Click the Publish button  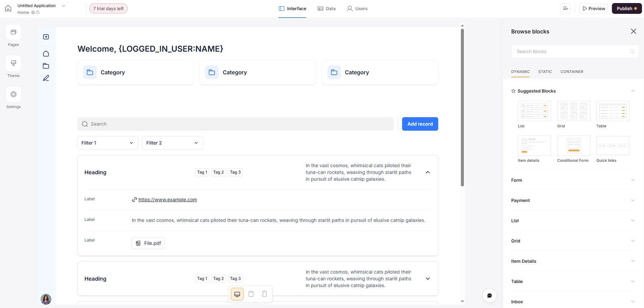[x=626, y=8]
